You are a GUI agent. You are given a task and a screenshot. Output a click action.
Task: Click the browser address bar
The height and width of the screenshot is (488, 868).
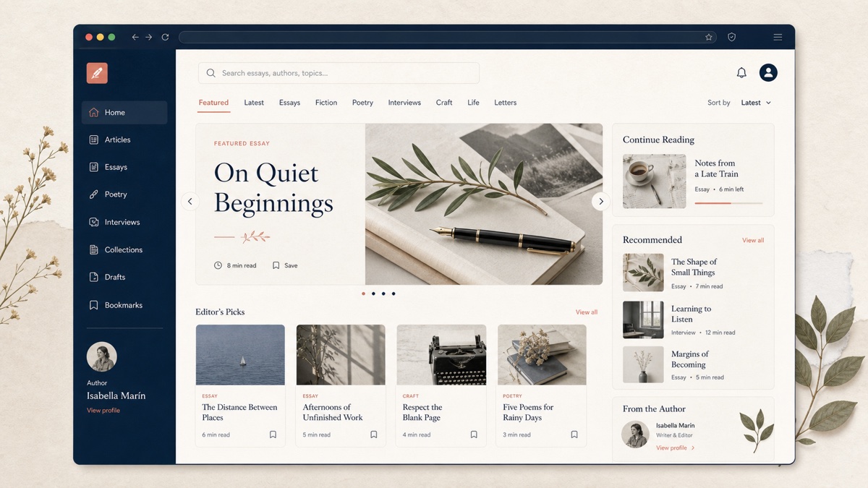tap(447, 37)
